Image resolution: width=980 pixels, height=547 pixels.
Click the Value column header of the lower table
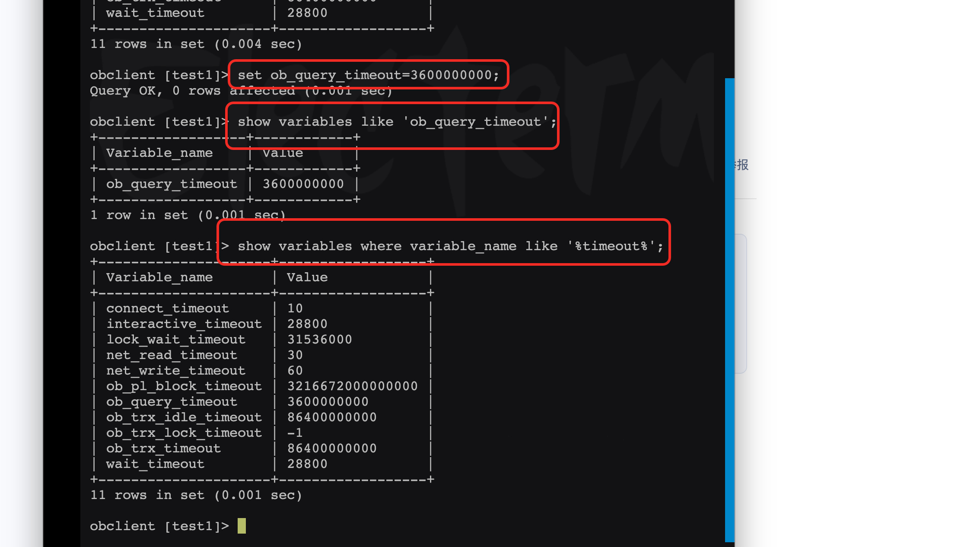(307, 277)
